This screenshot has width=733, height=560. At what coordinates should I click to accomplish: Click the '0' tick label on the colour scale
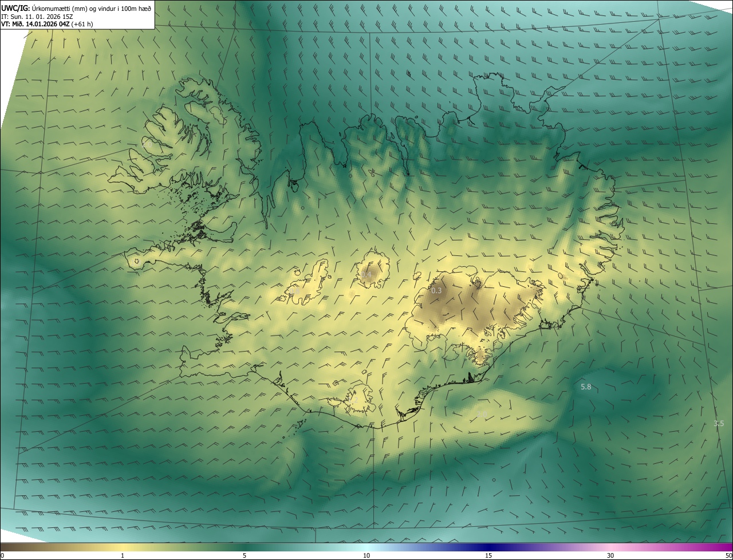tap(2, 555)
